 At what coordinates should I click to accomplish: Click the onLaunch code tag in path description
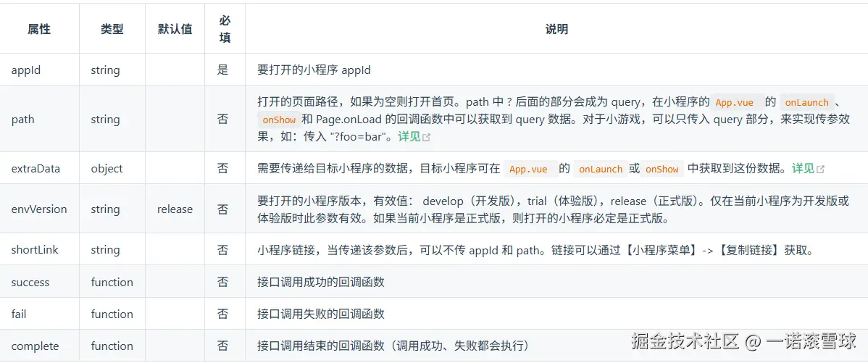806,102
